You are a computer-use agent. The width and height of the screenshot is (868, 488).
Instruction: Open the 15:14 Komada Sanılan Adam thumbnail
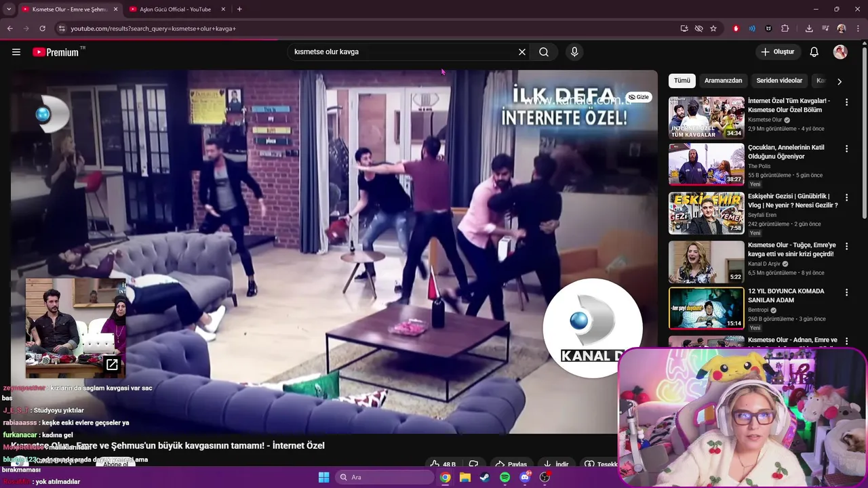coord(707,308)
